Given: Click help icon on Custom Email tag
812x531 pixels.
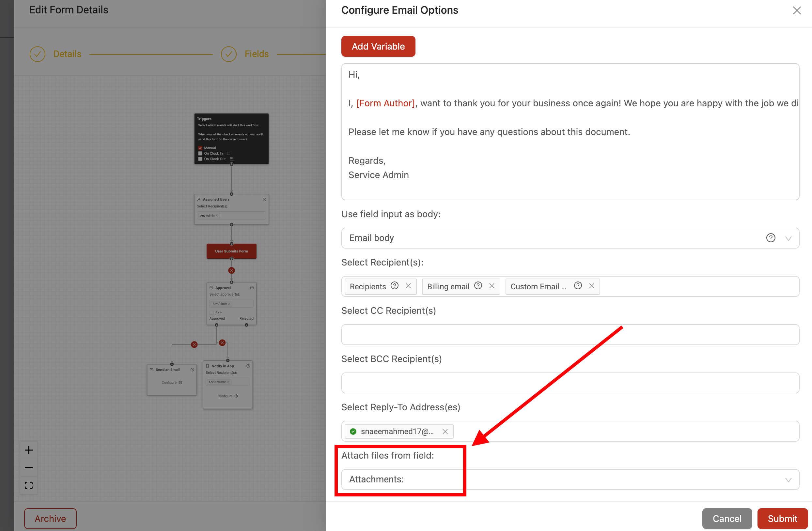Looking at the screenshot, I should [x=578, y=286].
